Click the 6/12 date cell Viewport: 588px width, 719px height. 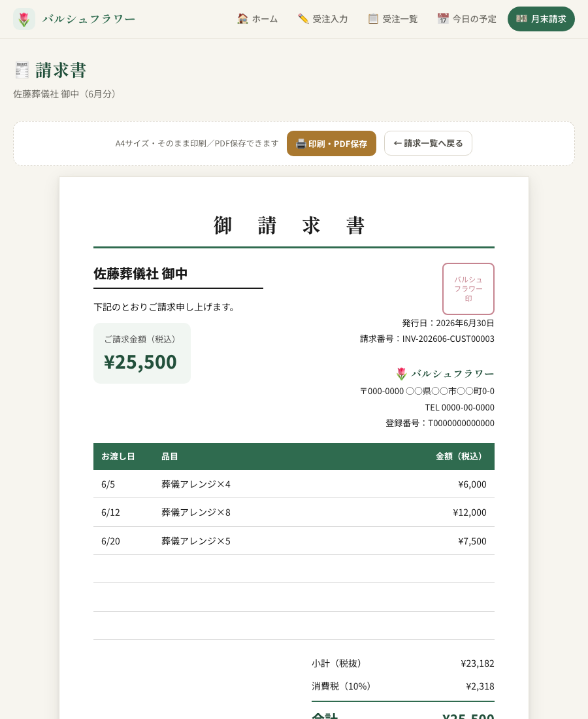pyautogui.click(x=110, y=512)
